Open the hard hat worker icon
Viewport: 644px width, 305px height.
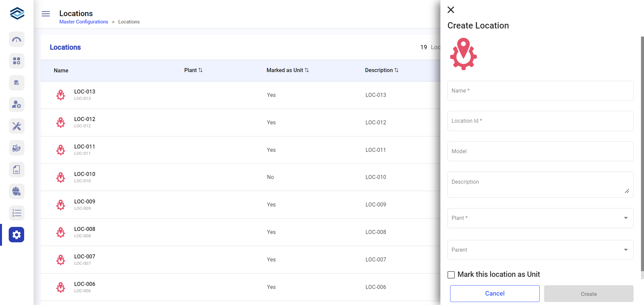[x=16, y=191]
